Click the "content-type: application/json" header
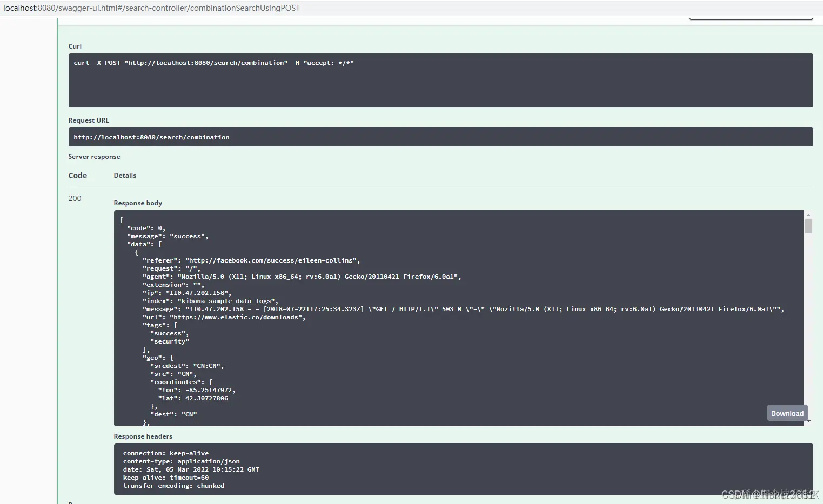 (182, 461)
